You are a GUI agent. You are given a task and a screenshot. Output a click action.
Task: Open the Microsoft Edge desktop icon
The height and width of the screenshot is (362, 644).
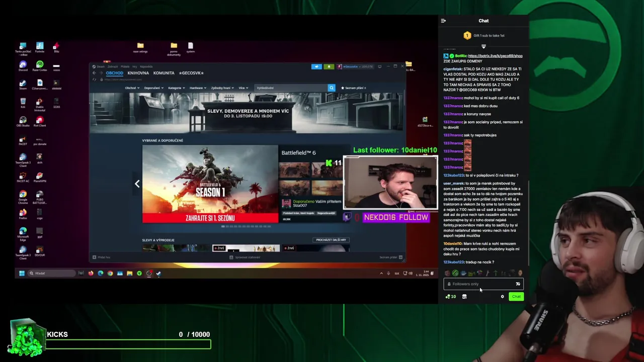tap(23, 234)
